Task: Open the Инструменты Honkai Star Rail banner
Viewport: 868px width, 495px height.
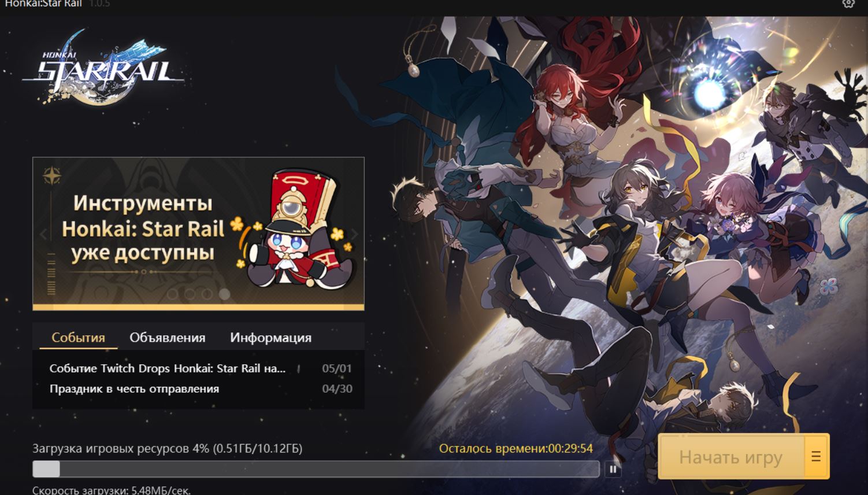Action: point(198,234)
